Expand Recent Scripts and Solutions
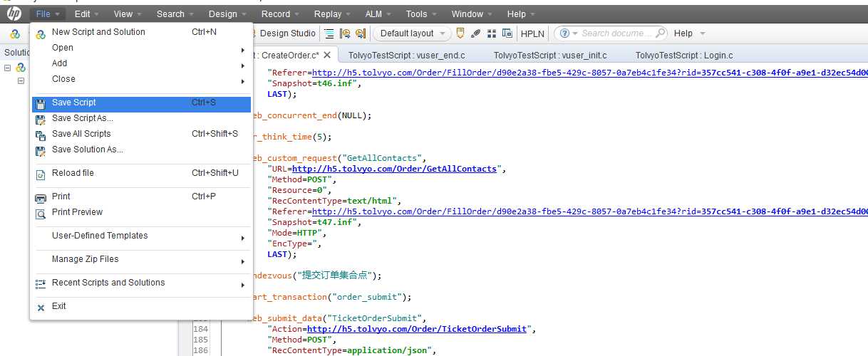868x356 pixels. tap(141, 283)
